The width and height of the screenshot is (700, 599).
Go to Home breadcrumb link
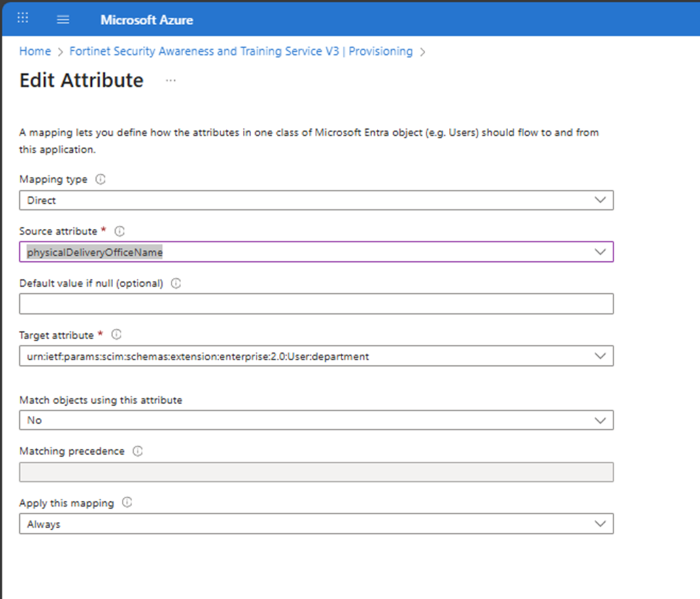tap(35, 51)
